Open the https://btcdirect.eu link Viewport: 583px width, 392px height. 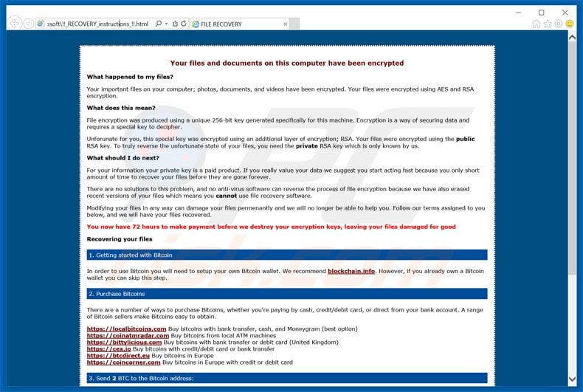click(118, 356)
